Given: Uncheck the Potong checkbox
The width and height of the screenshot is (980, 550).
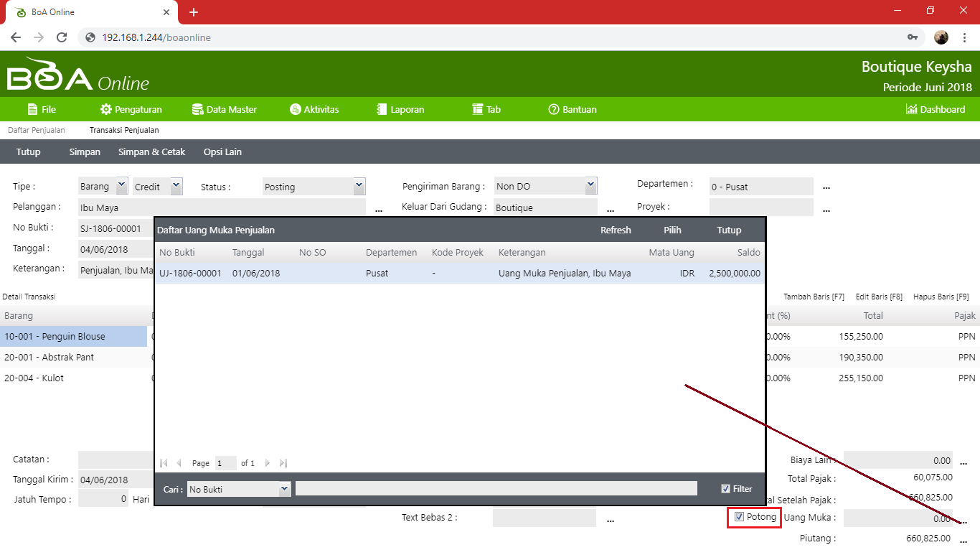Looking at the screenshot, I should (739, 517).
